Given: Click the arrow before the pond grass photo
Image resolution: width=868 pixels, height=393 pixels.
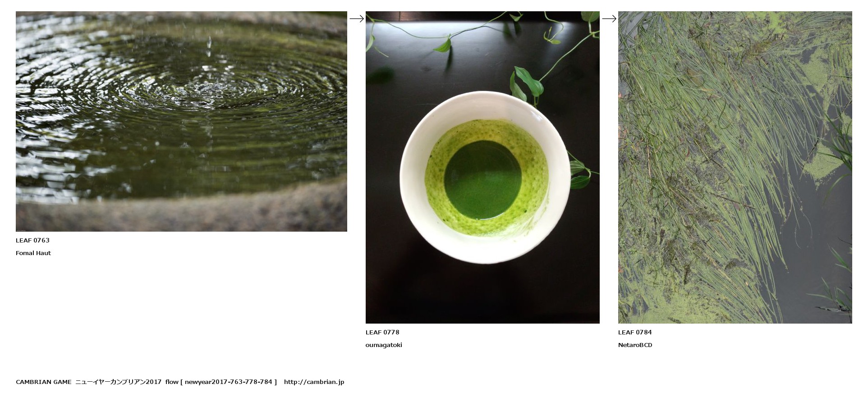Looking at the screenshot, I should click(x=609, y=18).
